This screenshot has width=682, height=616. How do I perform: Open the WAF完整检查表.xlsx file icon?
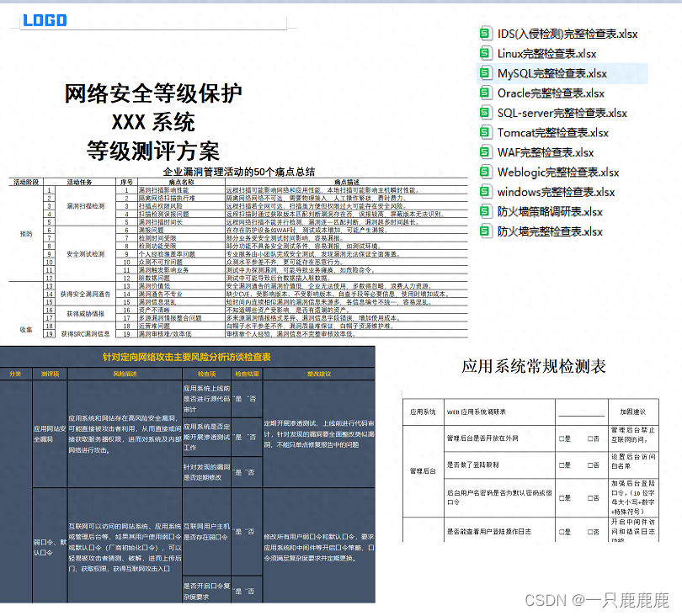click(x=485, y=152)
